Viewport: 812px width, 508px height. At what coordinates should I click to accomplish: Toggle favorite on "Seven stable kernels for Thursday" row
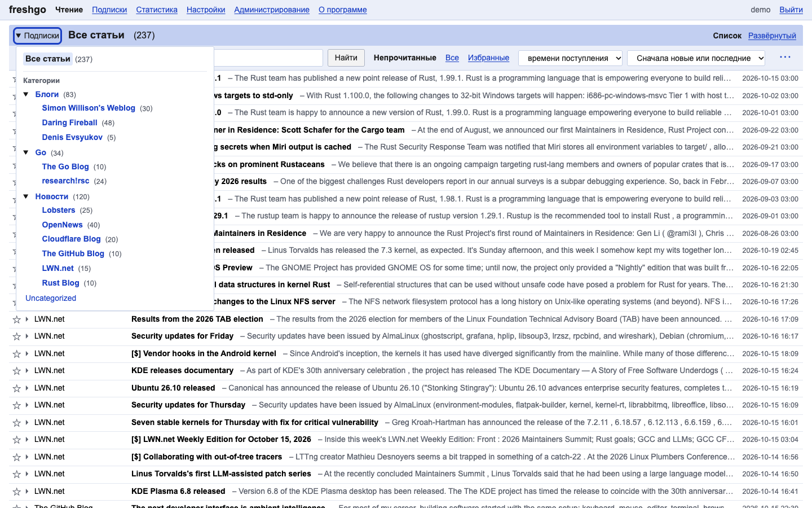[x=17, y=423]
